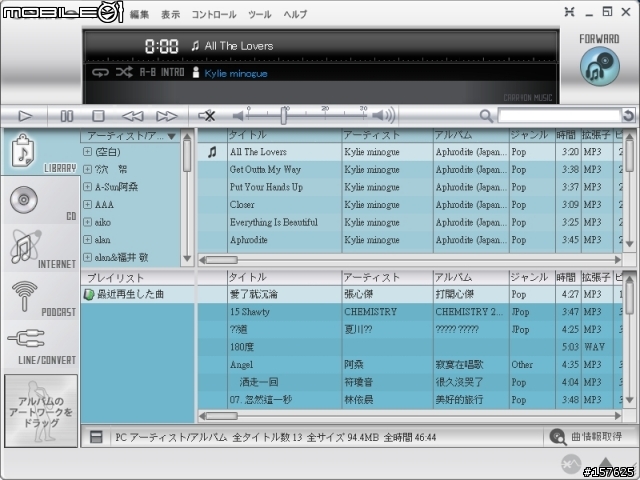Image resolution: width=640 pixels, height=480 pixels.
Task: Reset search with the refresh arrow
Action: point(629,116)
